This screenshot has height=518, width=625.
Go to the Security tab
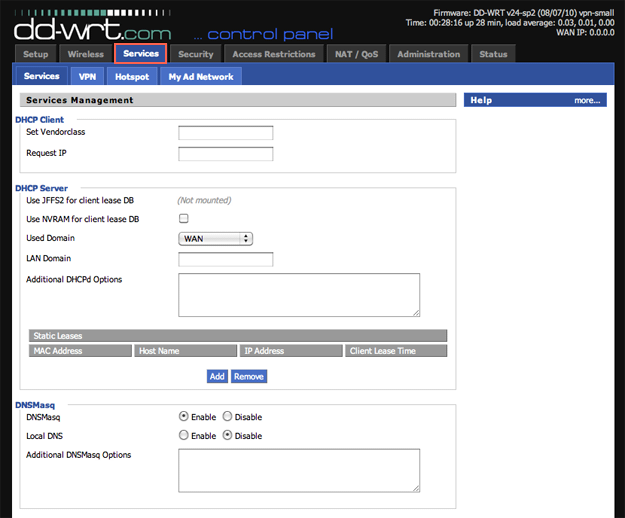pos(196,54)
